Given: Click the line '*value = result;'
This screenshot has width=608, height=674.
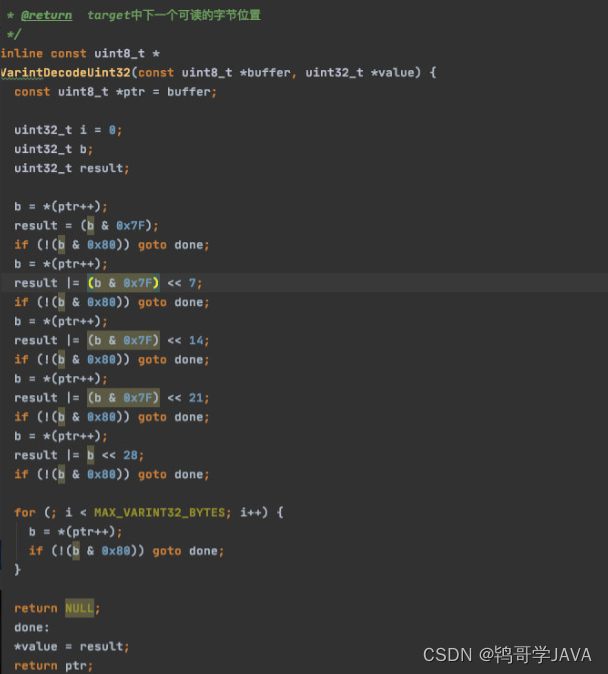Looking at the screenshot, I should click(71, 646).
